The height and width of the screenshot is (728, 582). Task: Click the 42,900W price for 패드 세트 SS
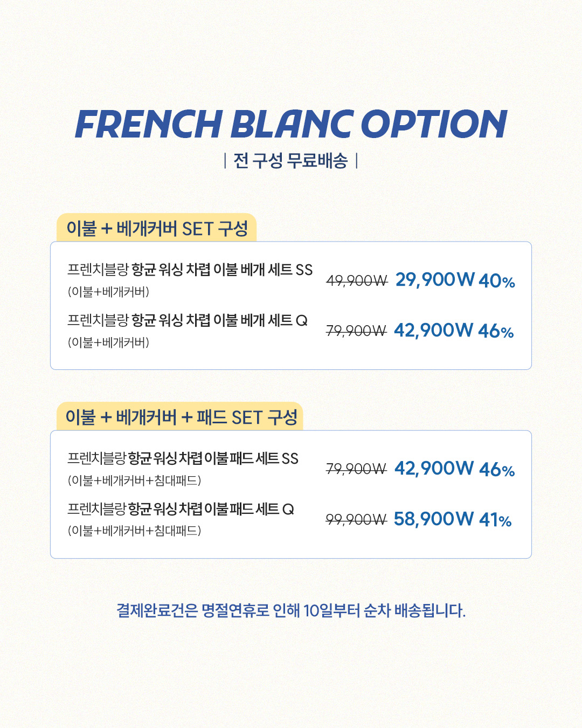434,468
